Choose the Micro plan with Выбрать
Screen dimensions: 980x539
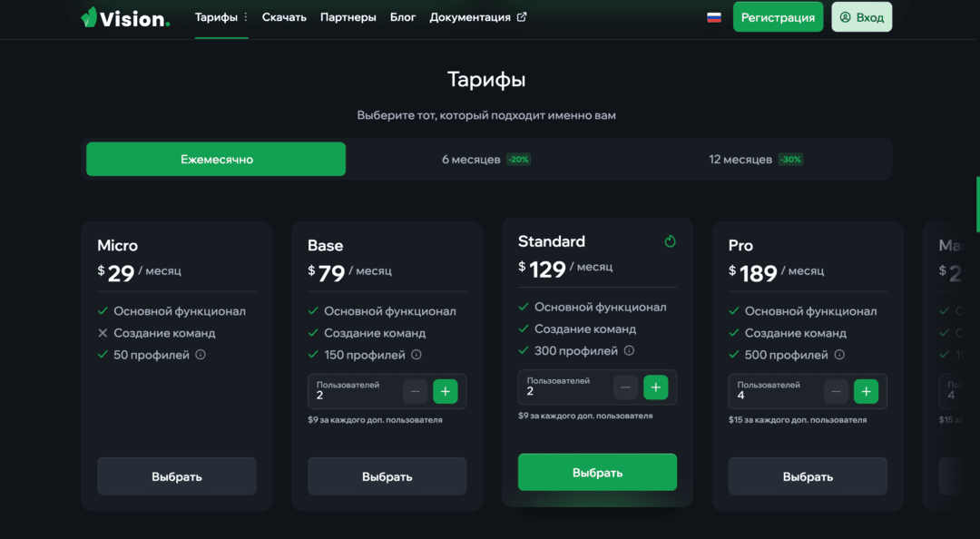tap(176, 476)
